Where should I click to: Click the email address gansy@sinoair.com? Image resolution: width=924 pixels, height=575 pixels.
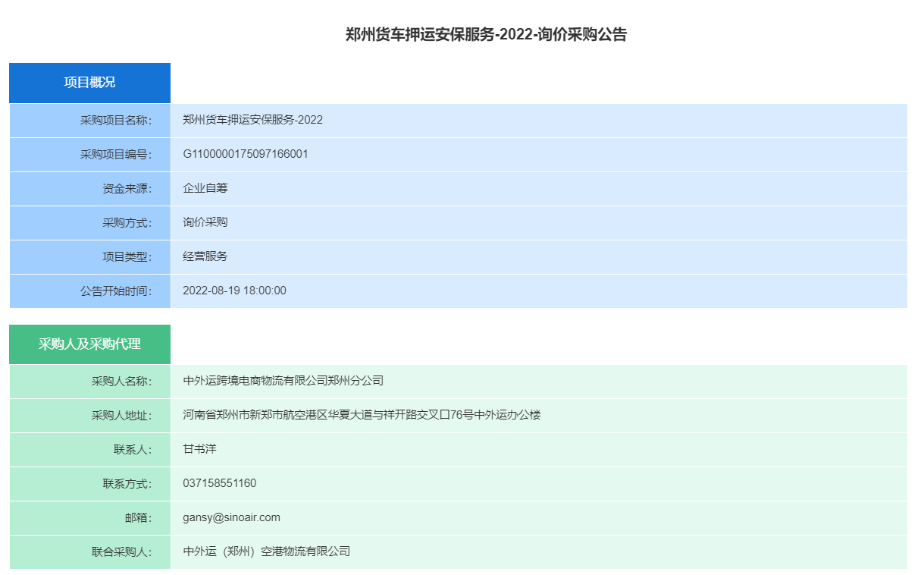[x=231, y=517]
